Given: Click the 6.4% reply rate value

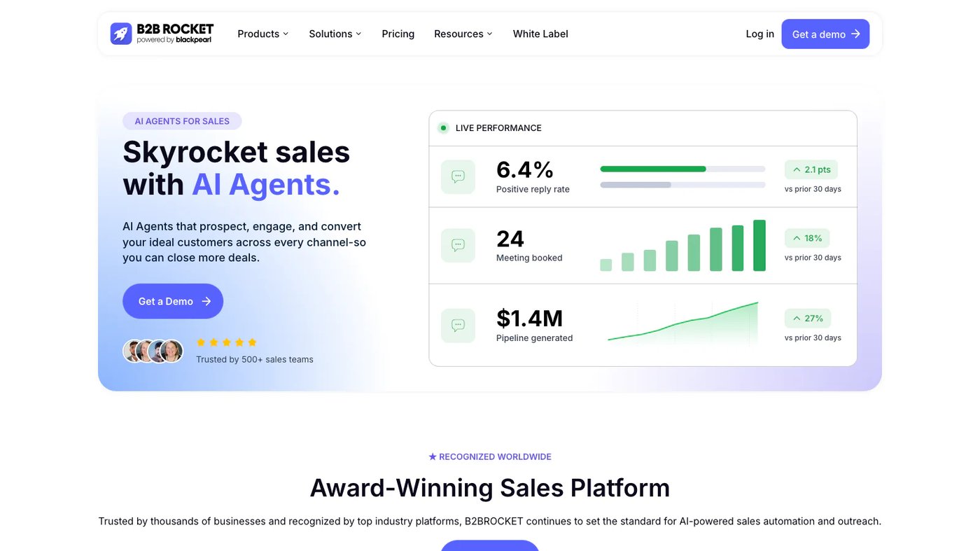Looking at the screenshot, I should [525, 169].
